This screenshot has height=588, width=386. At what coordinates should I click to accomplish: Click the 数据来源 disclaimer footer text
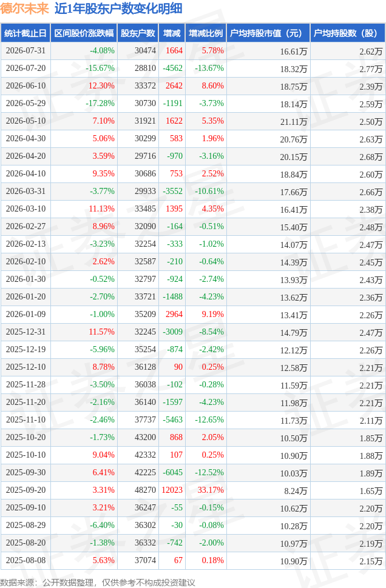(x=98, y=583)
